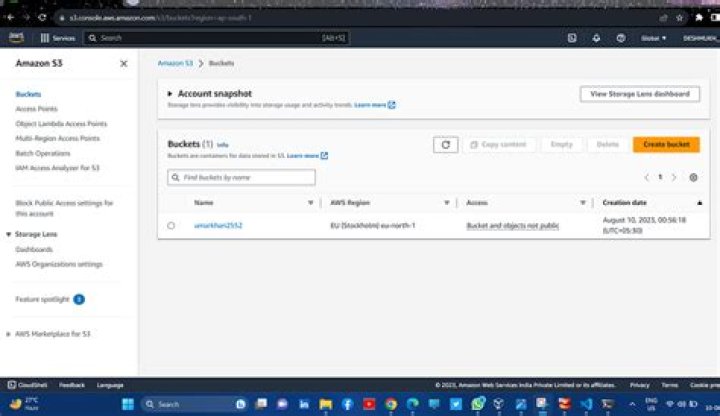Open Facebook from taskbar
This screenshot has width=720, height=416.
[348, 404]
